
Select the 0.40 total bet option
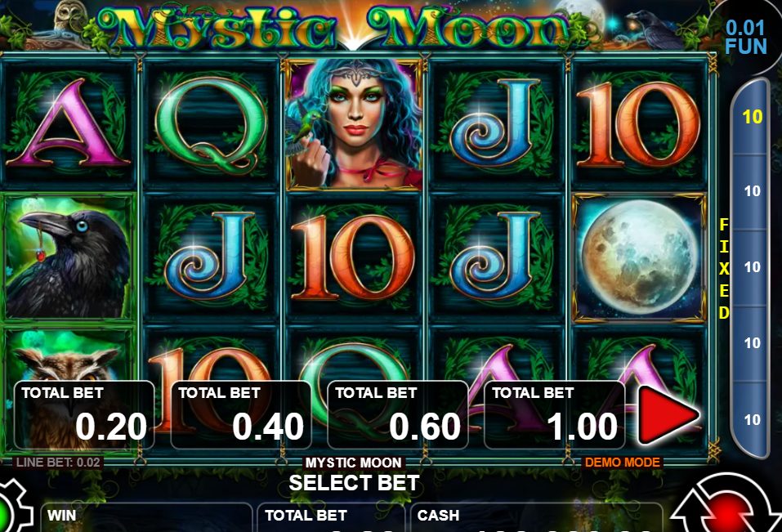tap(241, 415)
